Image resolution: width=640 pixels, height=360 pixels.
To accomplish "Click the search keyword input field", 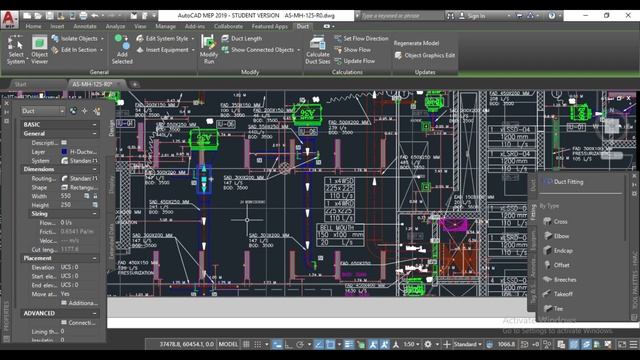I will click(x=402, y=16).
